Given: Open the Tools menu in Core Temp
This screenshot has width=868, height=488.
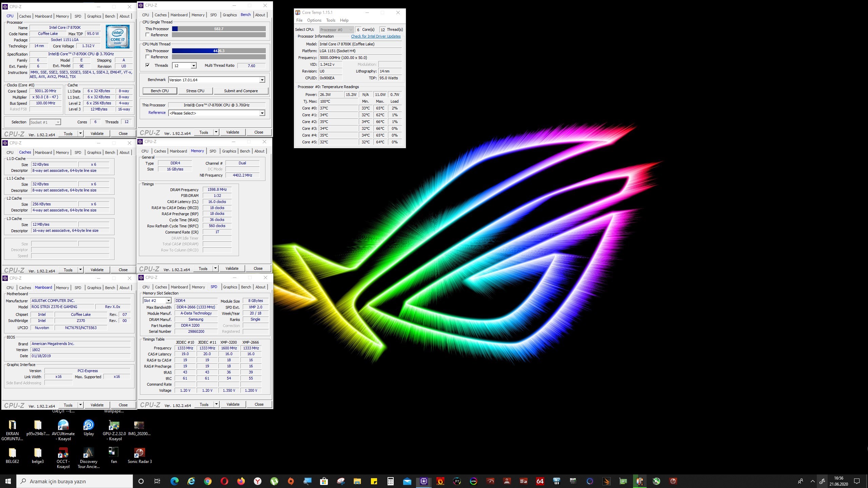Looking at the screenshot, I should (x=331, y=20).
